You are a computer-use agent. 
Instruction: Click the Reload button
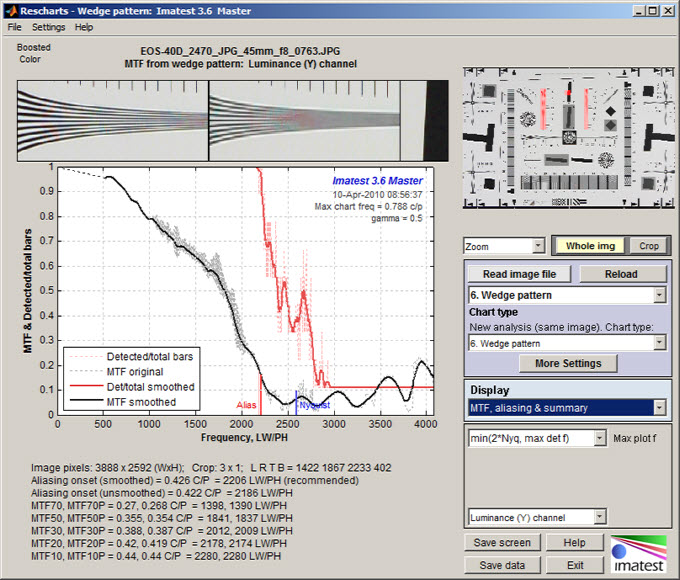[621, 274]
